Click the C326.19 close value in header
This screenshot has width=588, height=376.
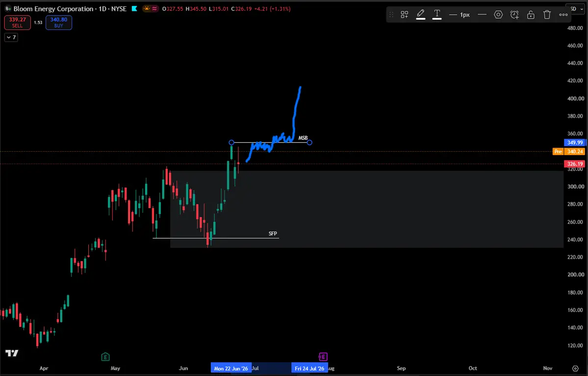pos(241,9)
